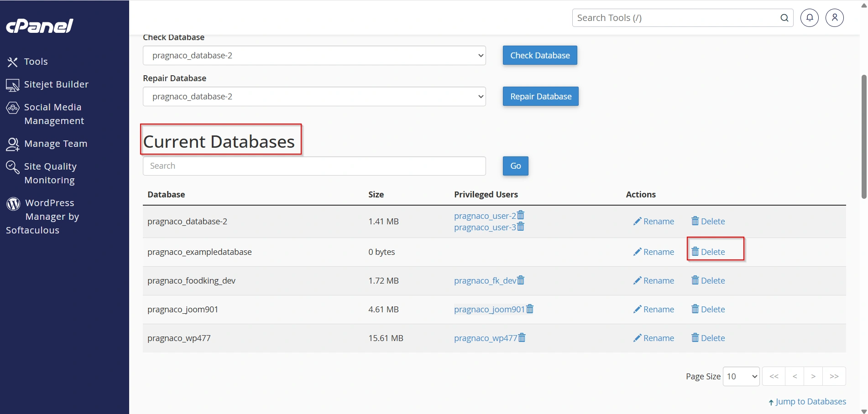Open notifications bell
The height and width of the screenshot is (414, 868).
810,18
